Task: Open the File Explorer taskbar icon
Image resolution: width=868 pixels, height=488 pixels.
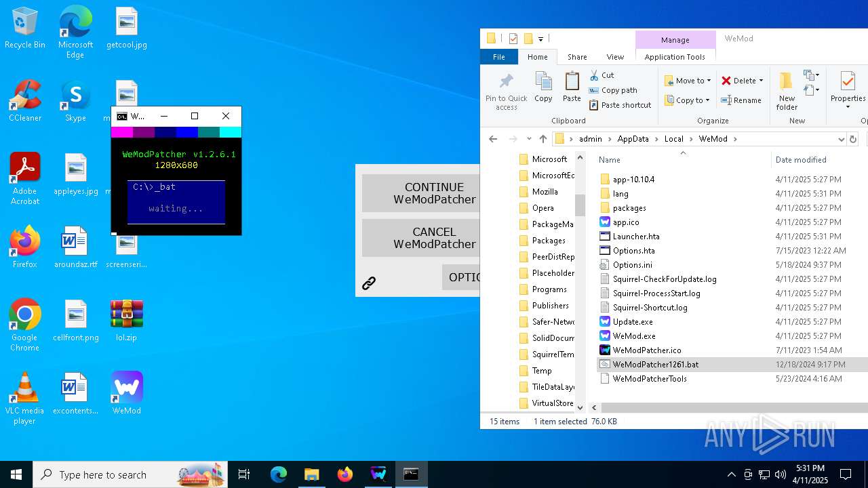Action: point(311,474)
